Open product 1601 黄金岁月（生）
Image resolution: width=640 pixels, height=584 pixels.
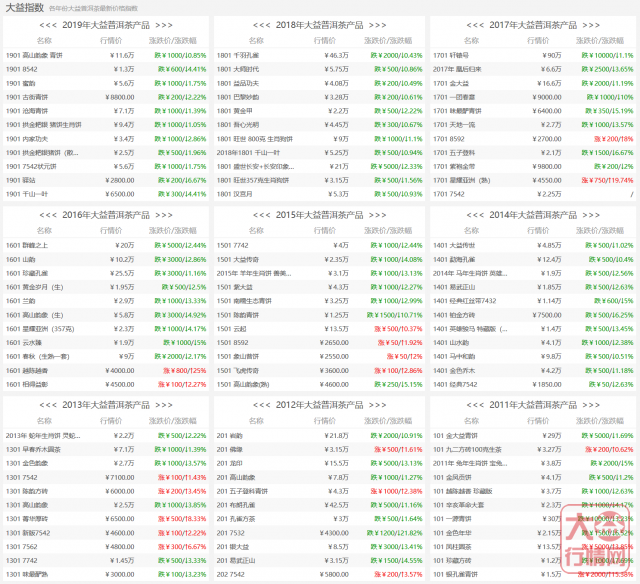[x=34, y=287]
